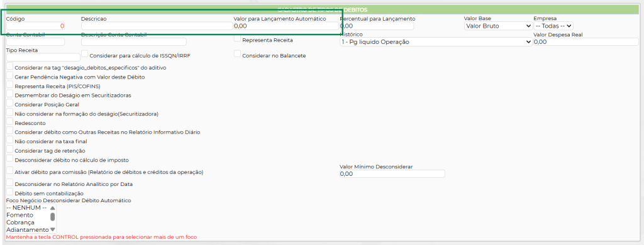The width and height of the screenshot is (644, 245).
Task: Enable Considerar tag de retenção
Action: pyautogui.click(x=10, y=150)
